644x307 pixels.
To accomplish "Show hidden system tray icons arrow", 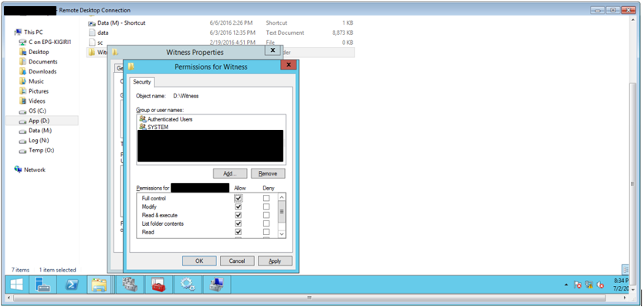I will (x=566, y=285).
